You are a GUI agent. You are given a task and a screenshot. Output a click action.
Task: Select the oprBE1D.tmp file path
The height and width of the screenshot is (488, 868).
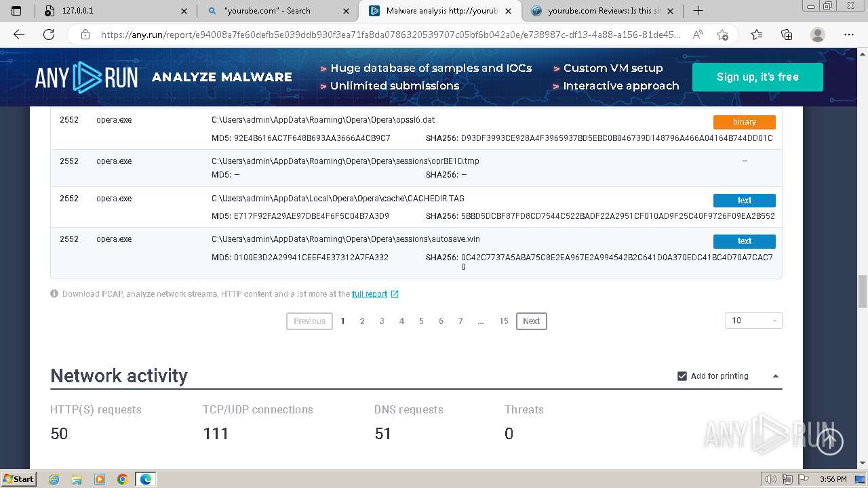(x=345, y=161)
